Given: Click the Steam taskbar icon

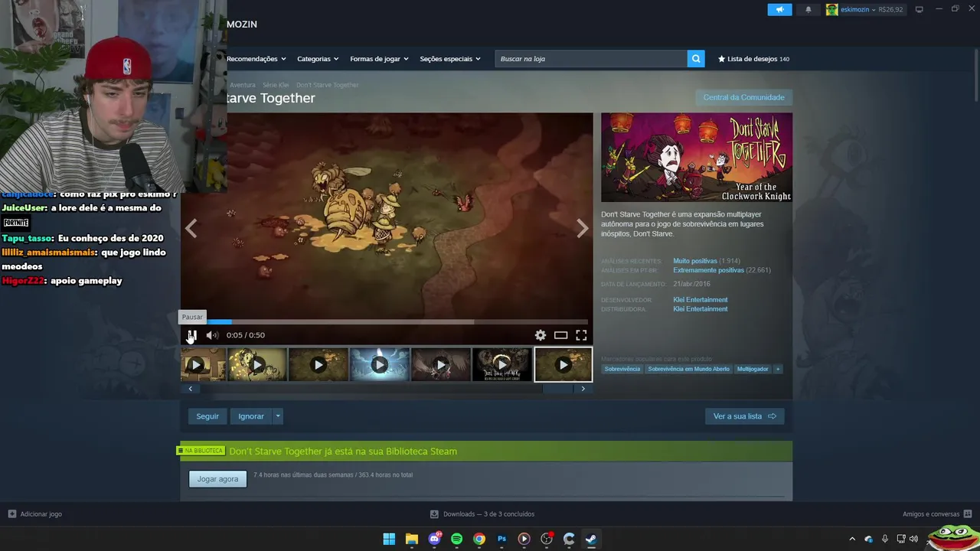Looking at the screenshot, I should (x=591, y=539).
